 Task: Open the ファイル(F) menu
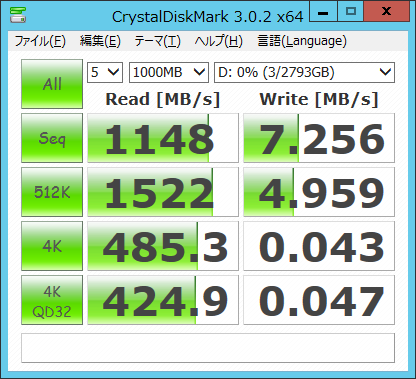click(40, 41)
